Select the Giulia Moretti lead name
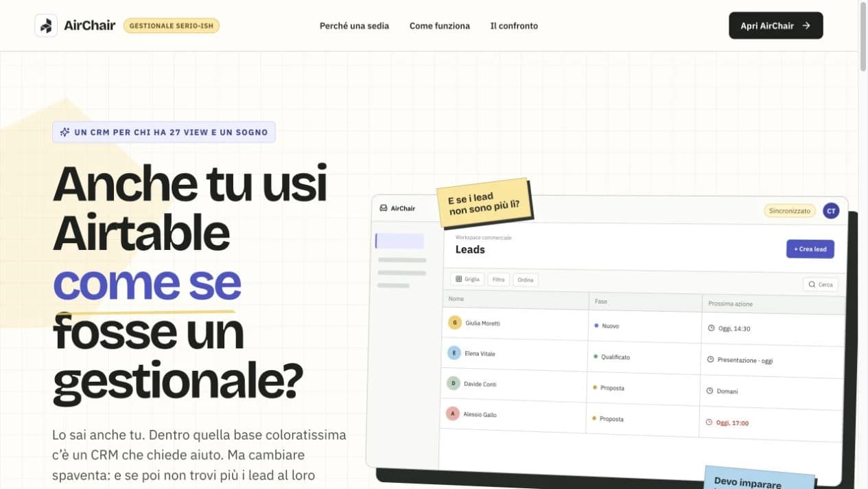Screen dimensions: 868x489 point(482,323)
